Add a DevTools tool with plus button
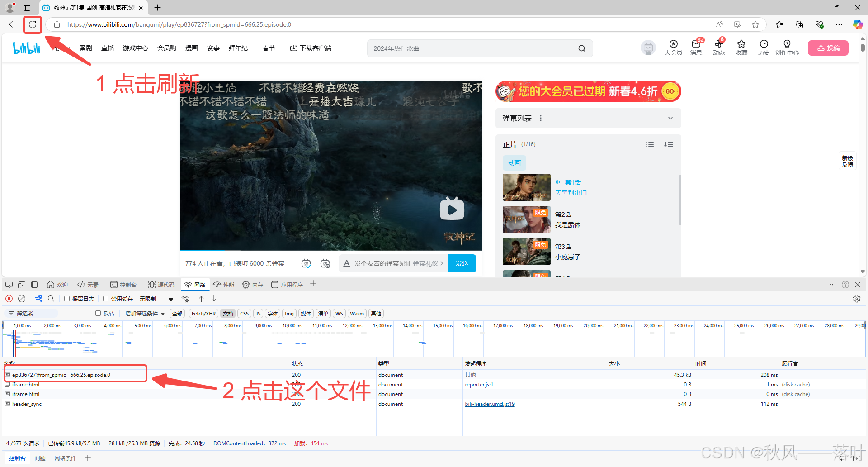The height and width of the screenshot is (467, 868). 313,284
